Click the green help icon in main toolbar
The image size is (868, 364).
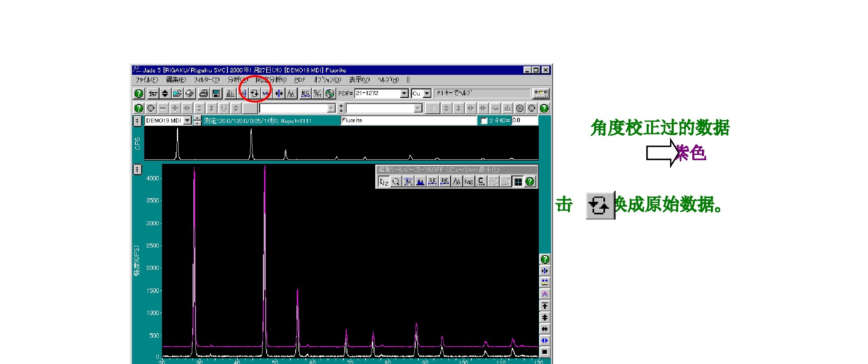click(x=139, y=93)
